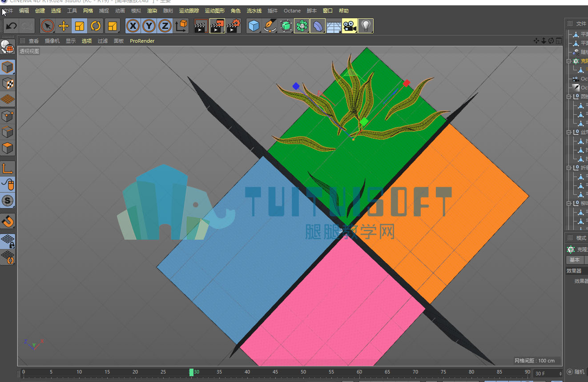Open the 渲染 menu
Screen dimensions: 588x382
[152, 11]
